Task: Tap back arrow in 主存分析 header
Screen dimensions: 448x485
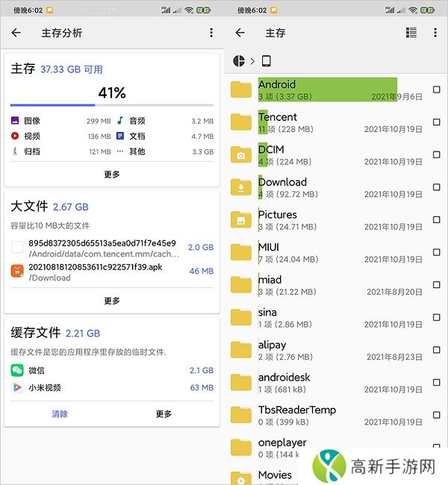Action: [16, 33]
